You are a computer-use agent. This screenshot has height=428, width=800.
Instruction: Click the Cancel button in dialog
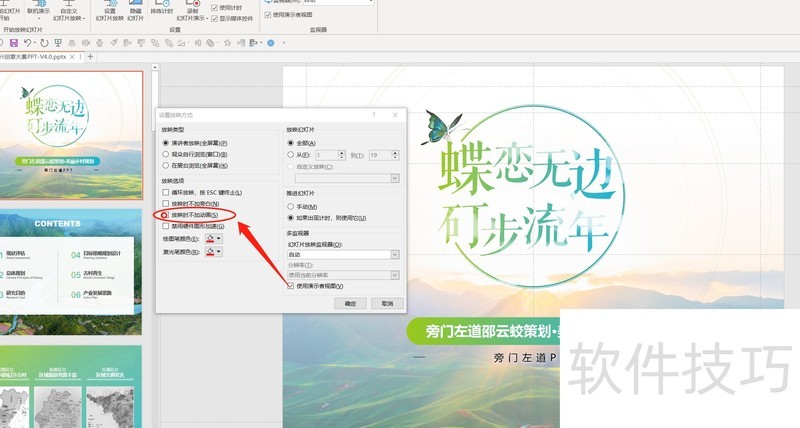[385, 302]
